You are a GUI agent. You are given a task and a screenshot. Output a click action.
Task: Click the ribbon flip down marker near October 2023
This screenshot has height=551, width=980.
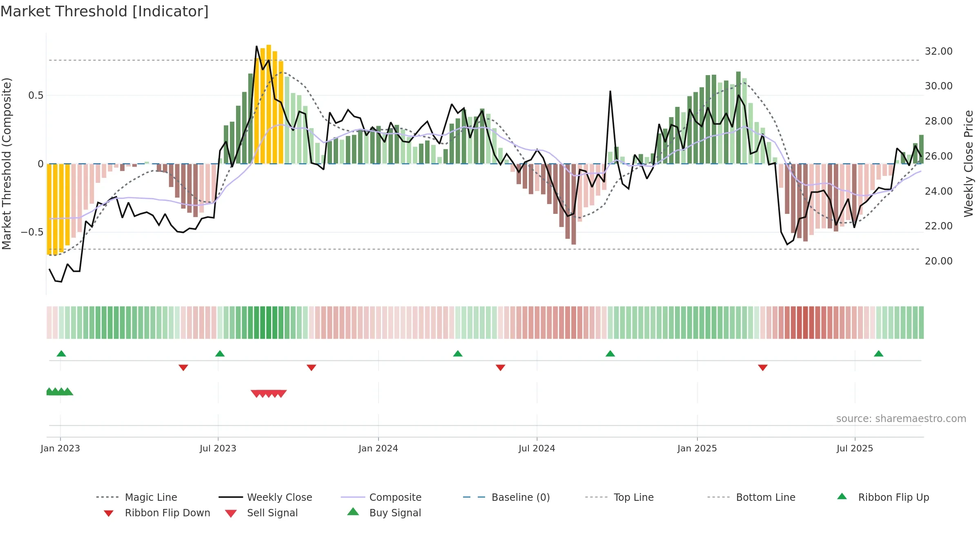pyautogui.click(x=312, y=368)
